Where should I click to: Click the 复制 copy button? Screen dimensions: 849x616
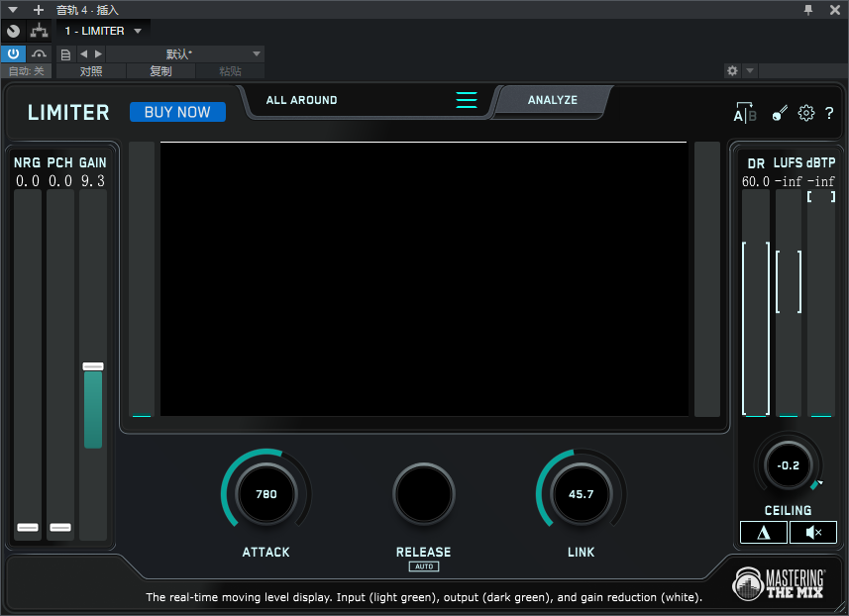click(x=160, y=71)
